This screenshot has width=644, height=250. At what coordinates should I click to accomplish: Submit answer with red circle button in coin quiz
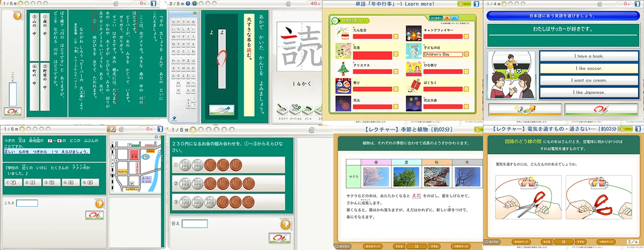tap(280, 237)
